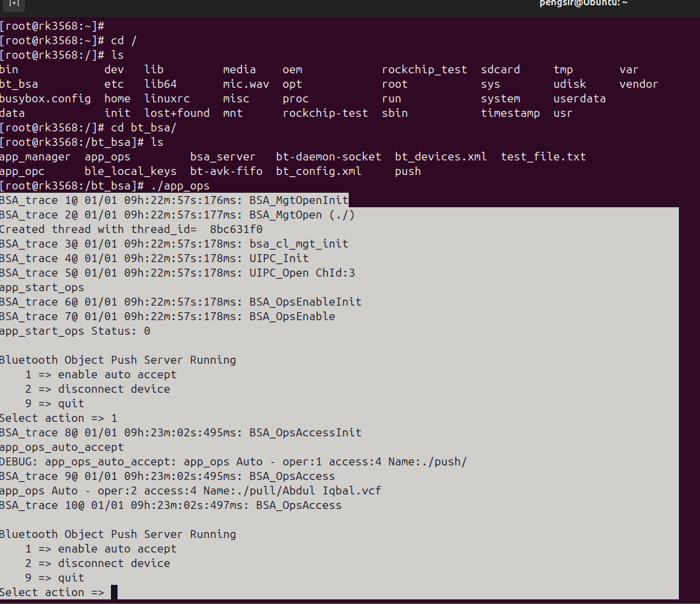
Task: Click the 'usr' directory entry
Action: pyautogui.click(x=563, y=114)
